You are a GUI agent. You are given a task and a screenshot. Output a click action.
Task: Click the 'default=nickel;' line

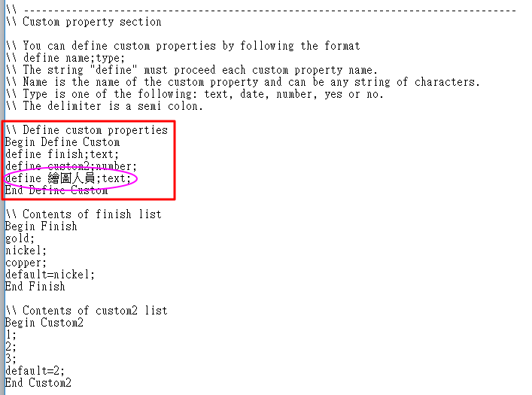pyautogui.click(x=50, y=275)
